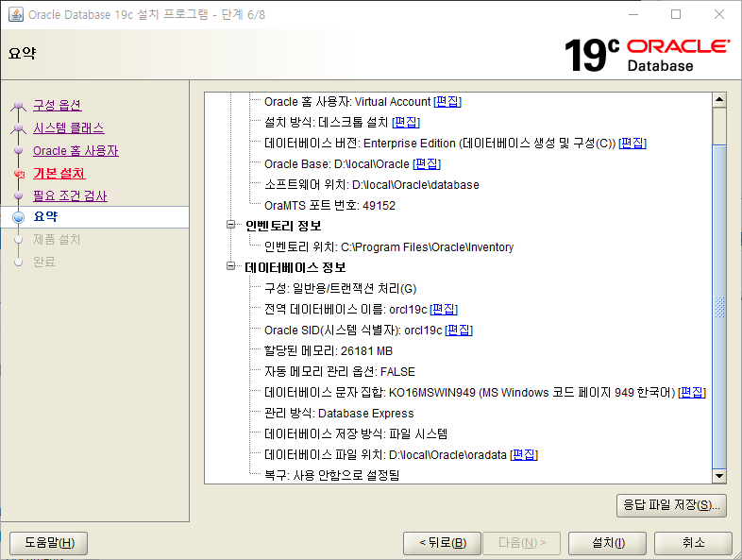
Task: Go back with the 뒤로(B) button
Action: click(x=443, y=543)
